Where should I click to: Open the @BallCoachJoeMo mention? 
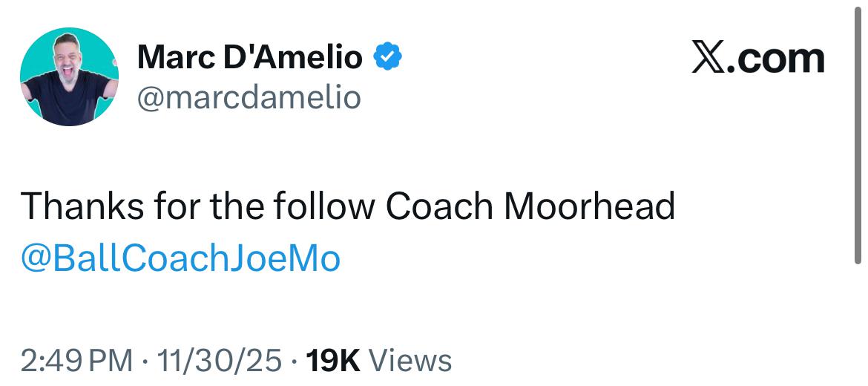pos(180,259)
